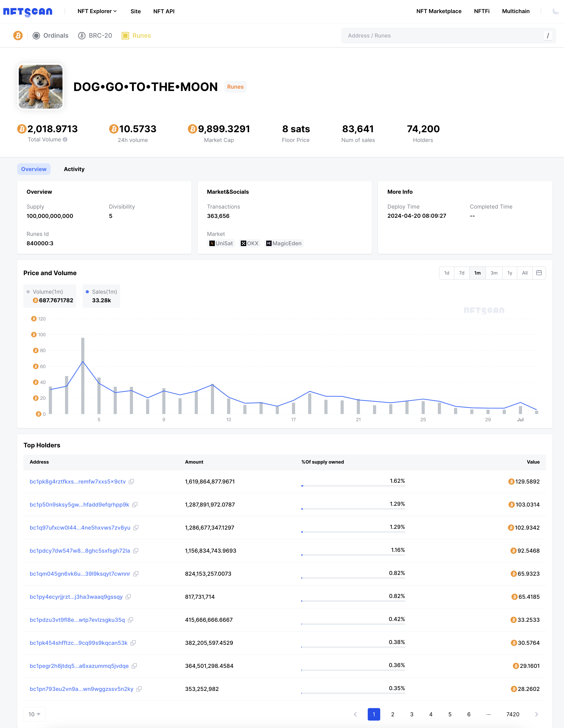Click the Bitcoin logo icon in the sub-navigation
The width and height of the screenshot is (564, 728).
coord(18,36)
